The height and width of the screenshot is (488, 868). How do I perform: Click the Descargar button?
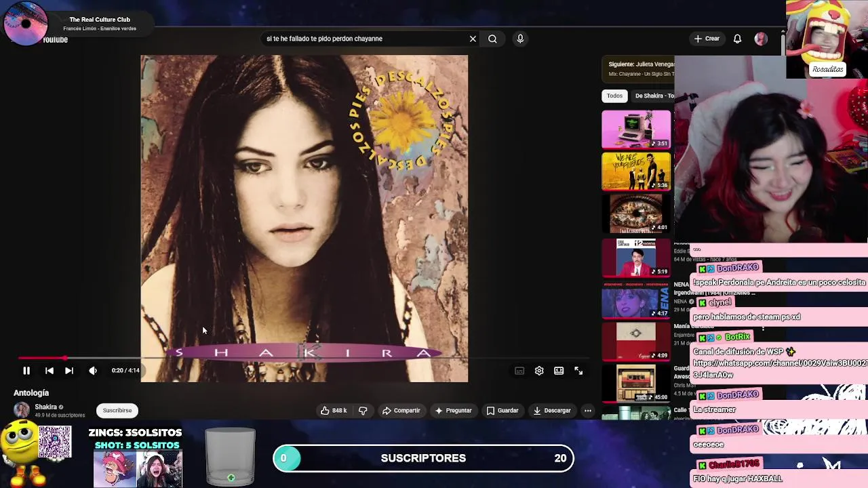coord(553,410)
